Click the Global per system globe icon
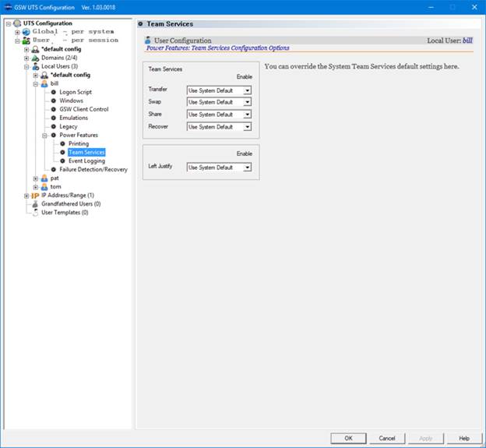The height and width of the screenshot is (448, 486). pyautogui.click(x=26, y=32)
